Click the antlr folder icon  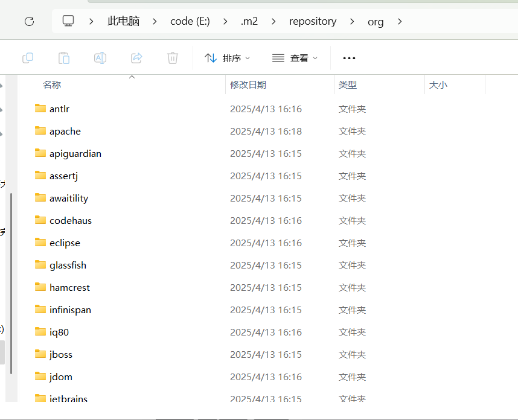point(40,108)
